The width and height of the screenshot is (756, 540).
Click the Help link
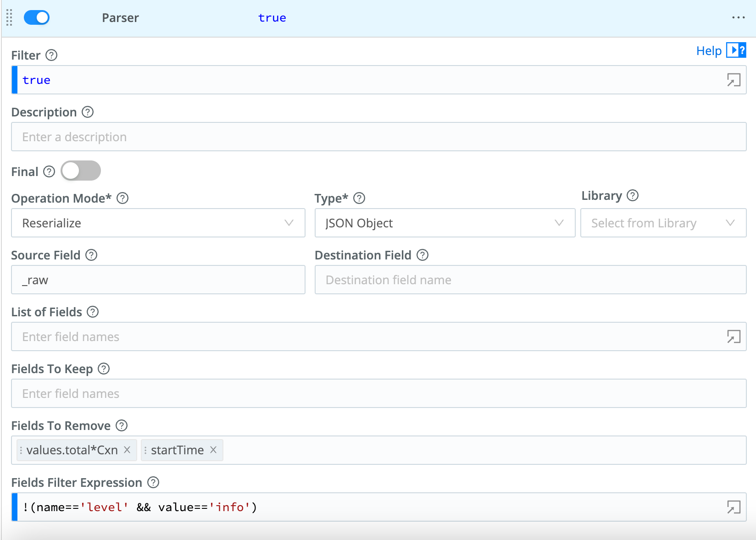coord(709,51)
